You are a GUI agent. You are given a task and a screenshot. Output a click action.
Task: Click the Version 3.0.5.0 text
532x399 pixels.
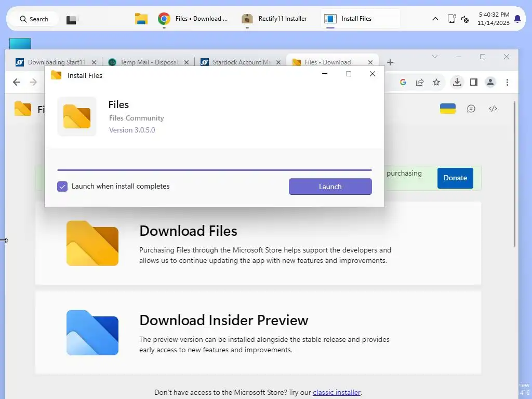(132, 130)
